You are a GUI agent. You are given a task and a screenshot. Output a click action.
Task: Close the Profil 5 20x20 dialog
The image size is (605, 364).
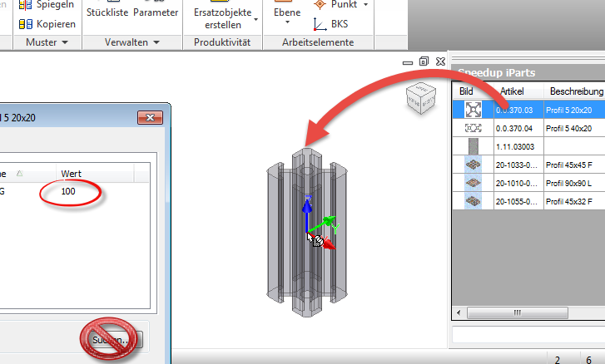(x=151, y=118)
